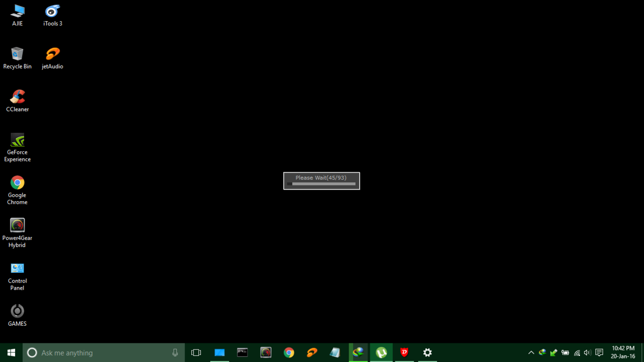
Task: Select the jetAudio desktop shortcut
Action: (x=53, y=58)
